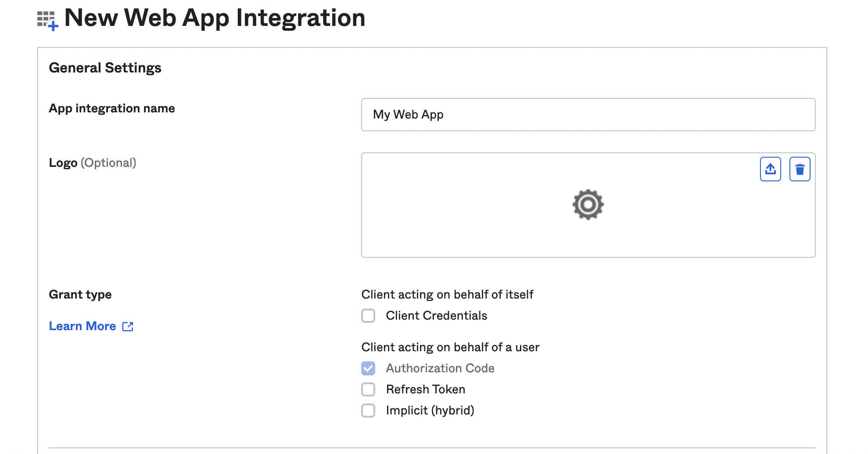Click the upload logo icon

tap(770, 169)
